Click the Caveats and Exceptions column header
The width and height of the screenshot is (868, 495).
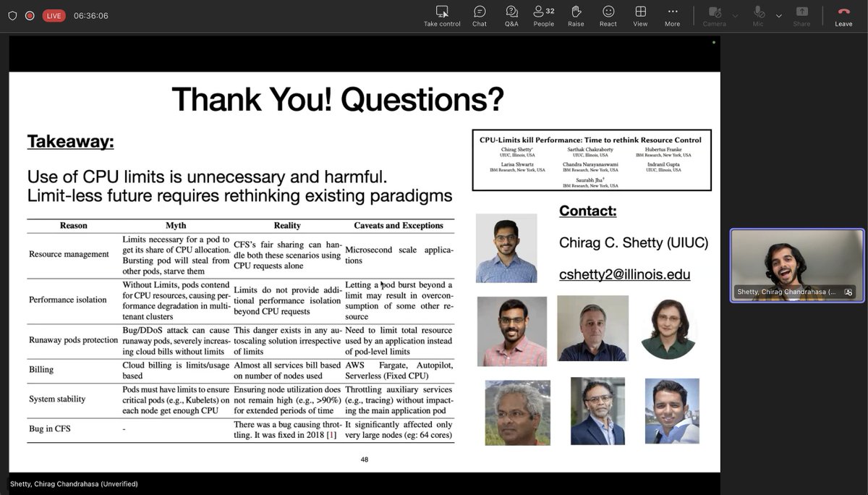pyautogui.click(x=399, y=226)
